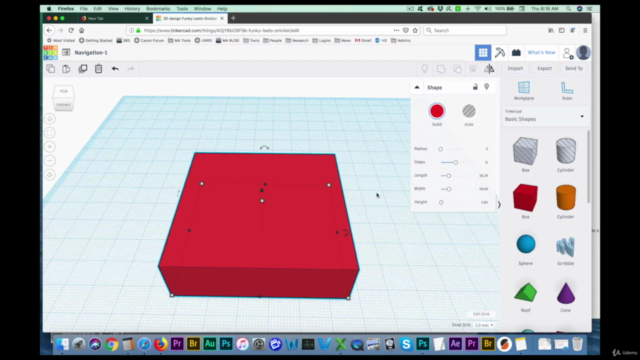Select the Workplane tool

click(524, 90)
